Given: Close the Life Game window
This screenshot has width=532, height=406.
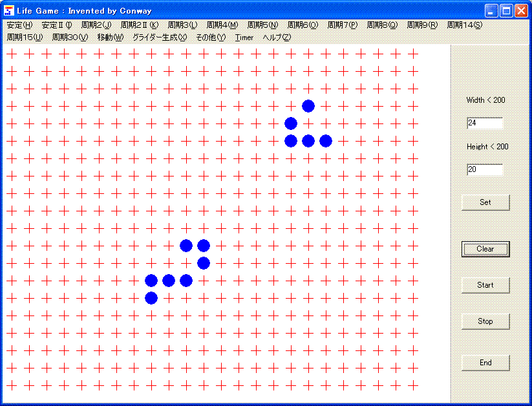Looking at the screenshot, I should pos(521,11).
